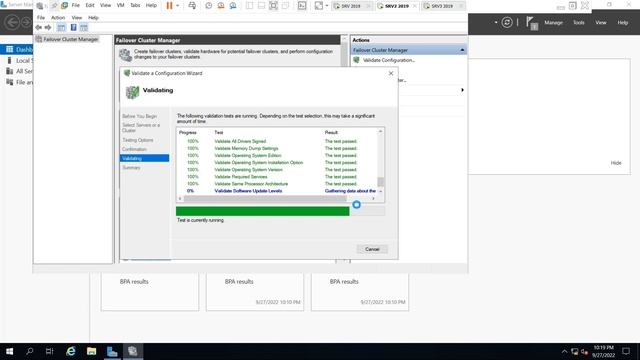Click the Testing Options wizard step
This screenshot has height=360, width=640.
[138, 140]
